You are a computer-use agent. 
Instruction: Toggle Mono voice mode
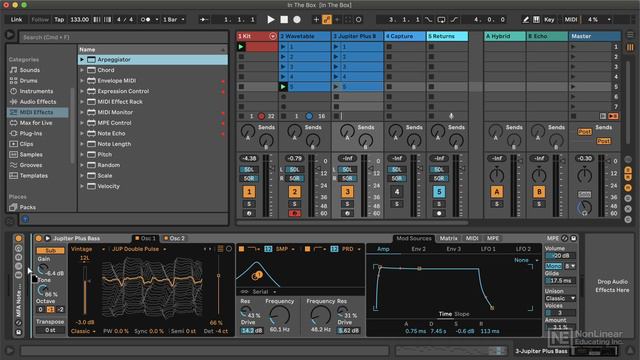(553, 266)
